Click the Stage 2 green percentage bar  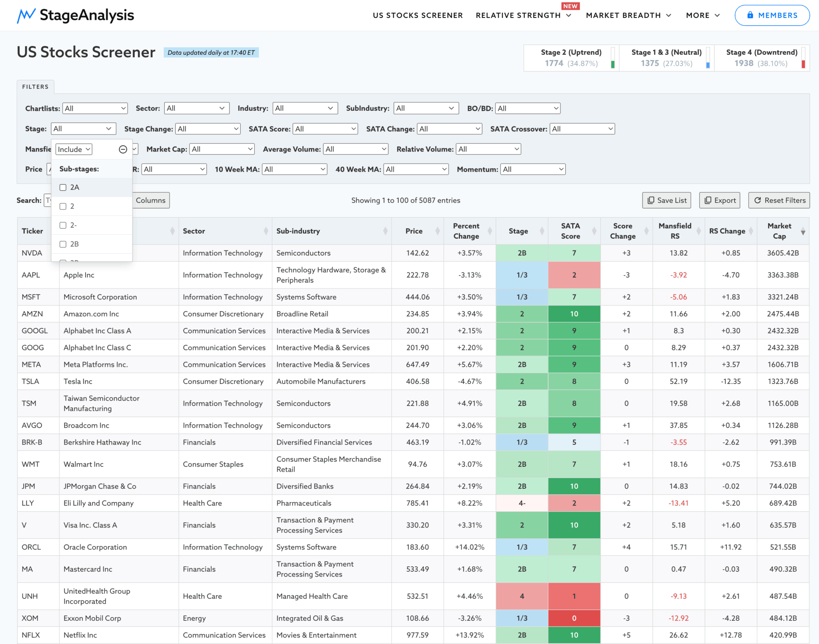click(613, 64)
